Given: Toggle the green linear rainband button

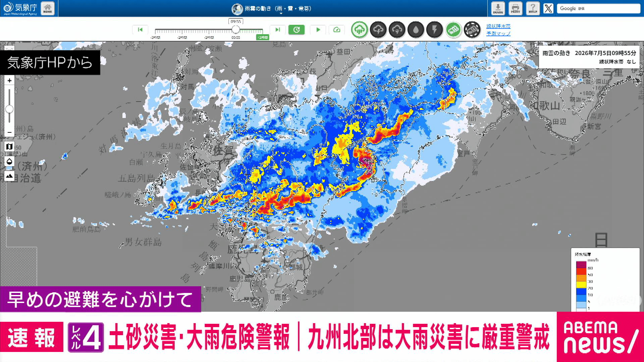Looking at the screenshot, I should click(453, 30).
